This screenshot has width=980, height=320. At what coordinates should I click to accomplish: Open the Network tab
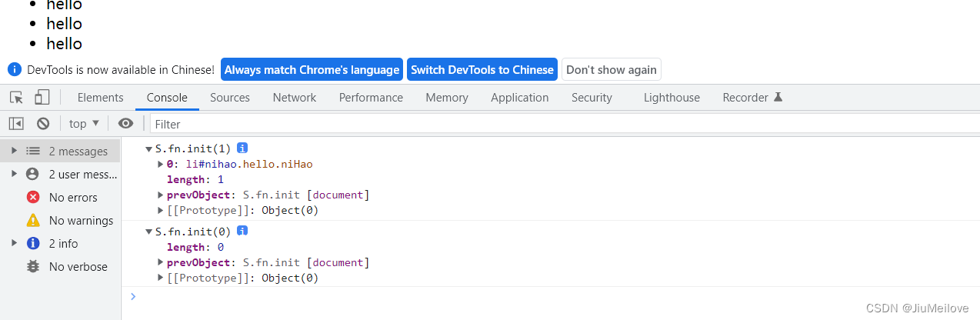point(294,98)
